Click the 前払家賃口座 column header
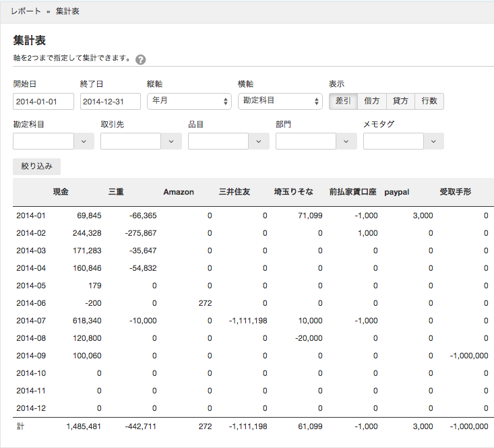This screenshot has width=494, height=448. coord(353,192)
